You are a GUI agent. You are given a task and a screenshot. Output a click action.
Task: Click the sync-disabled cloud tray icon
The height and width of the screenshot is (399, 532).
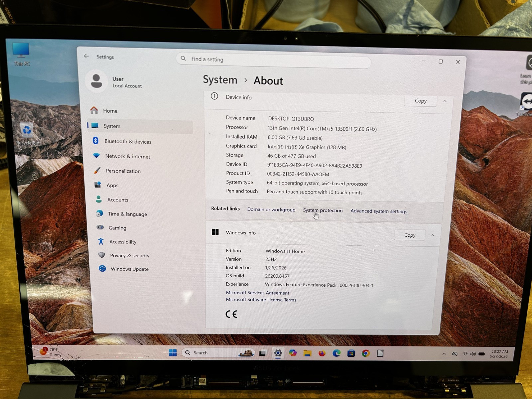(455, 354)
